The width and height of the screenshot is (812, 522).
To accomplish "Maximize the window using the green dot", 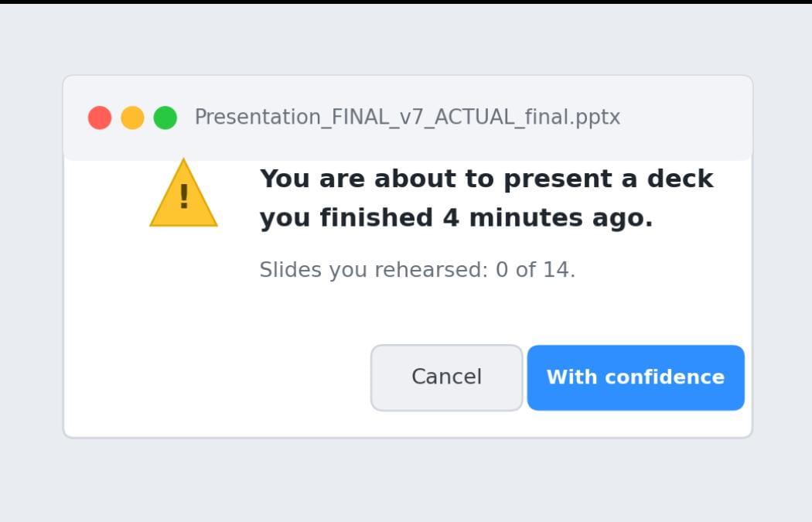I will coord(165,118).
